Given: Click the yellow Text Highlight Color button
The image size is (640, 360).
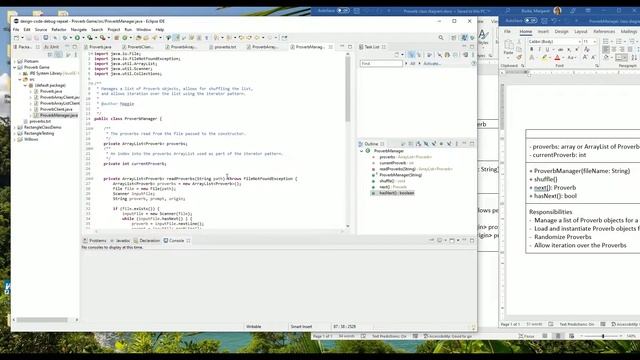Looking at the screenshot, I should 544,58.
